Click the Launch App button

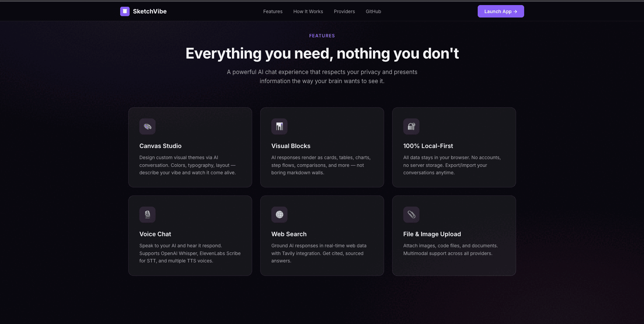(x=501, y=11)
